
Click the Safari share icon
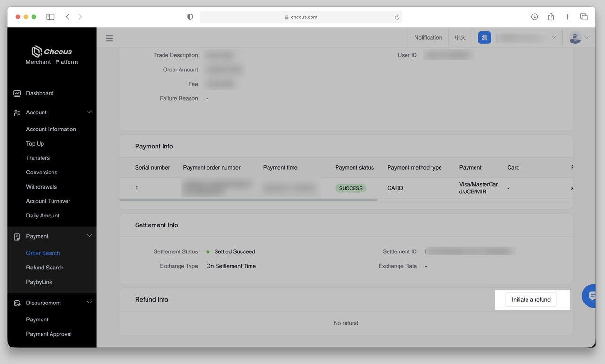[x=551, y=17]
